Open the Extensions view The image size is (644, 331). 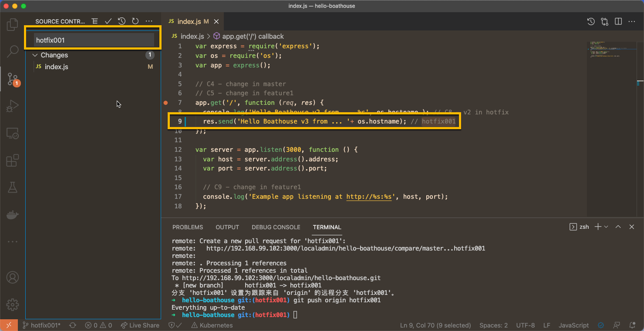(x=13, y=160)
